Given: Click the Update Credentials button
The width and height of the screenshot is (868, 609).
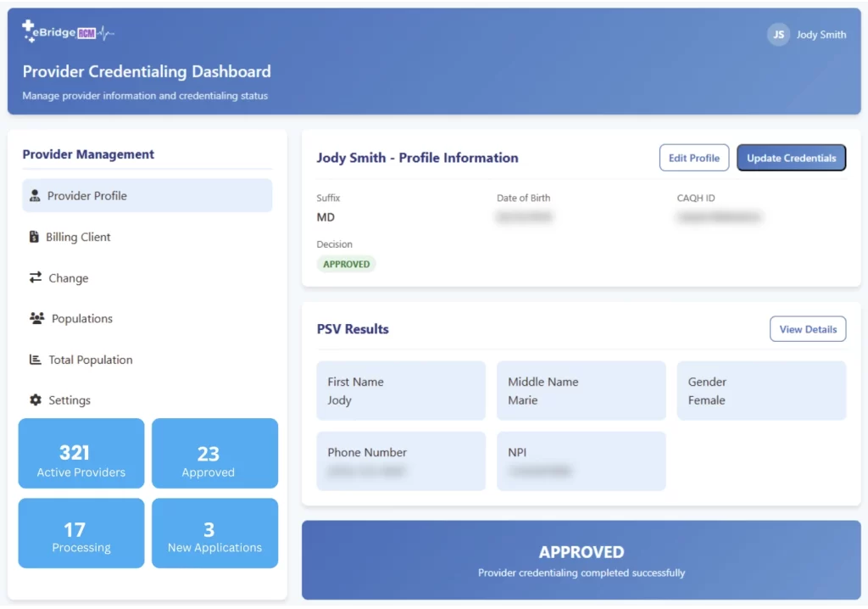Looking at the screenshot, I should pos(791,158).
